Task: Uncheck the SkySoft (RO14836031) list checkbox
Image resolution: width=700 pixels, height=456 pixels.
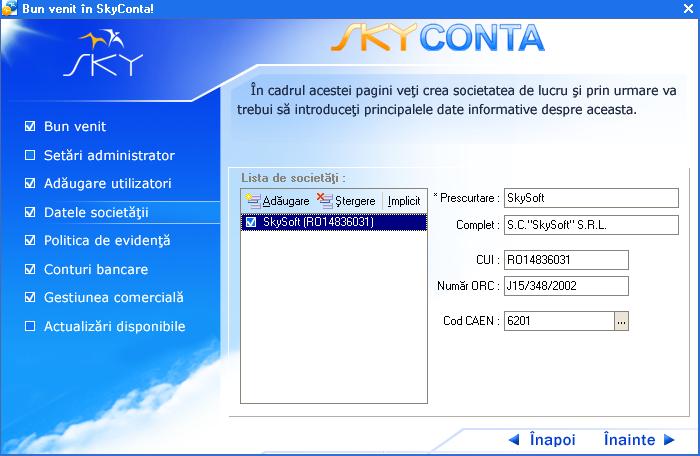Action: [251, 222]
